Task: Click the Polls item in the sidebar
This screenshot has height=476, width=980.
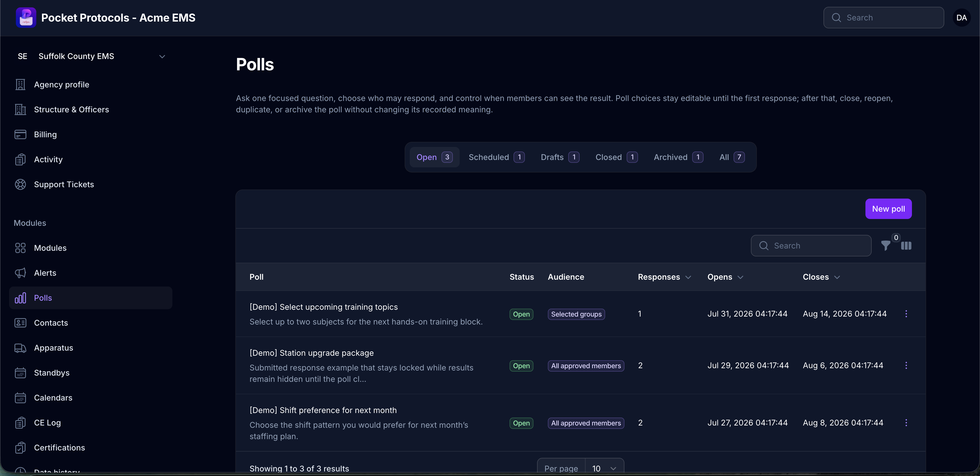Action: (x=91, y=298)
